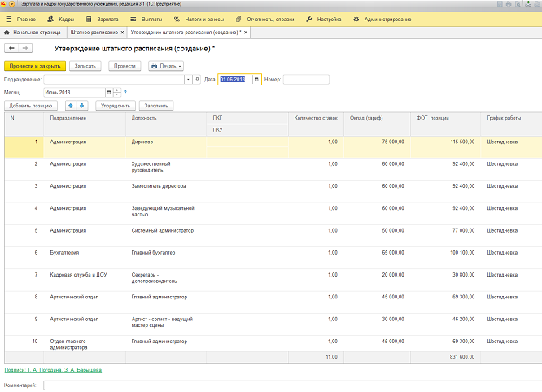Focus the Подразделение input field
This screenshot has width=542, height=392.
tap(114, 80)
